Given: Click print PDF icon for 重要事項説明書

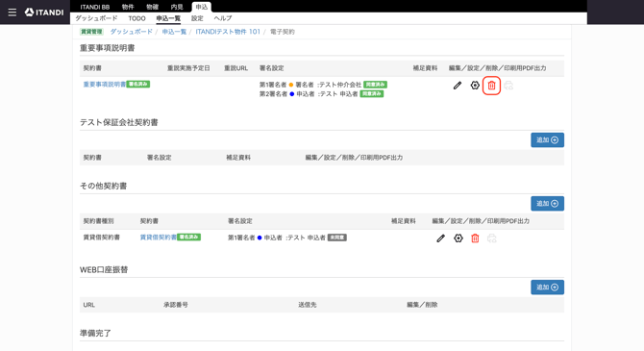Looking at the screenshot, I should [508, 86].
